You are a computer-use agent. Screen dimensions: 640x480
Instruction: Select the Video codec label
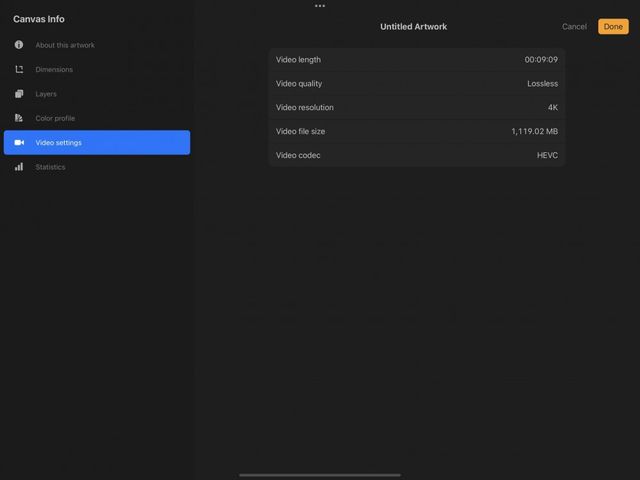(298, 155)
